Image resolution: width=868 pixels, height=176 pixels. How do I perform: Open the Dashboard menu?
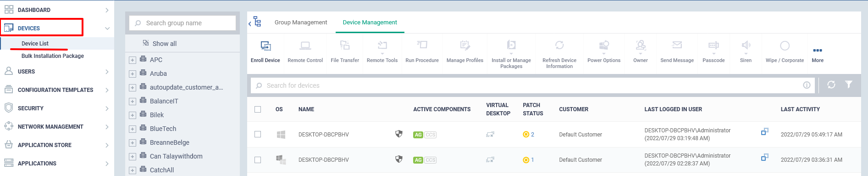tap(57, 10)
